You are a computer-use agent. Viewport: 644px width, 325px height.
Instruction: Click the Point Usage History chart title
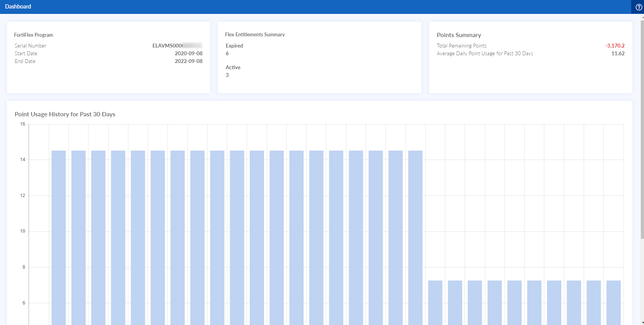(65, 114)
